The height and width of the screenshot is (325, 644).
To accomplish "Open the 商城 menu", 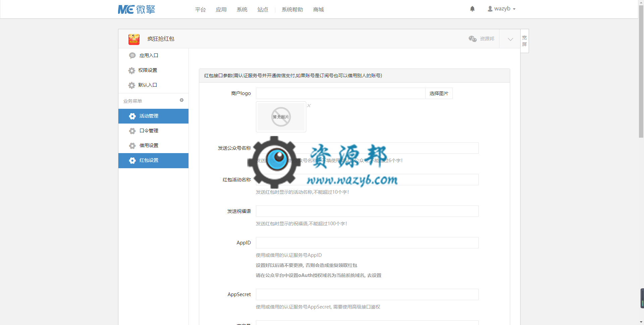I will click(319, 10).
